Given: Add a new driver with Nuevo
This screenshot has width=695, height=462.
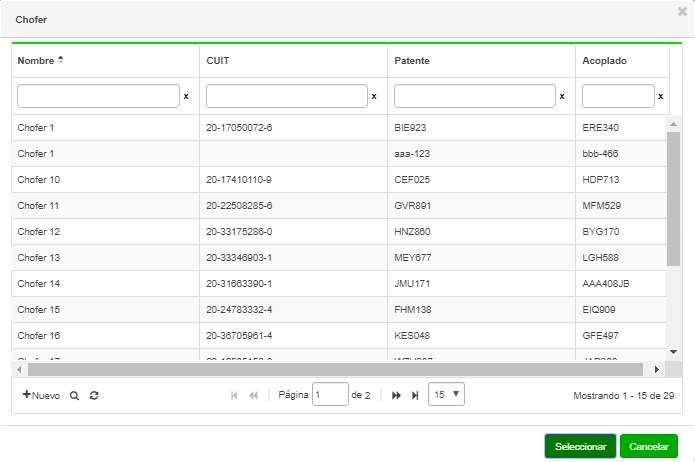Looking at the screenshot, I should click(41, 395).
